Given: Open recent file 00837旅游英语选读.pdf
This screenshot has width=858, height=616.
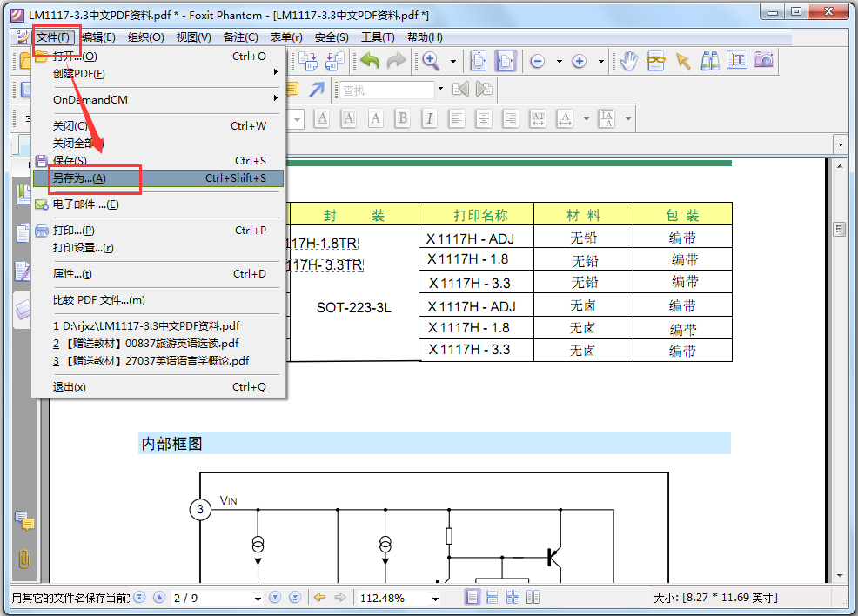Looking at the screenshot, I should click(x=146, y=344).
